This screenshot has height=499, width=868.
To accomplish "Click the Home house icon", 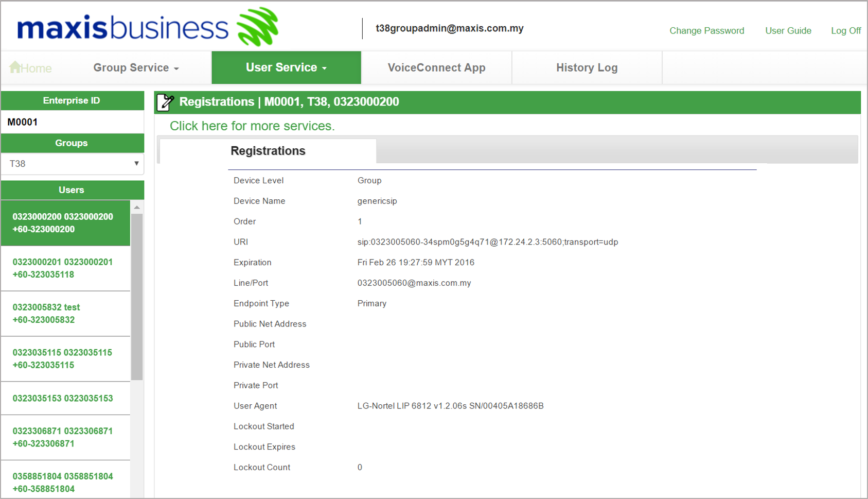I will [15, 67].
